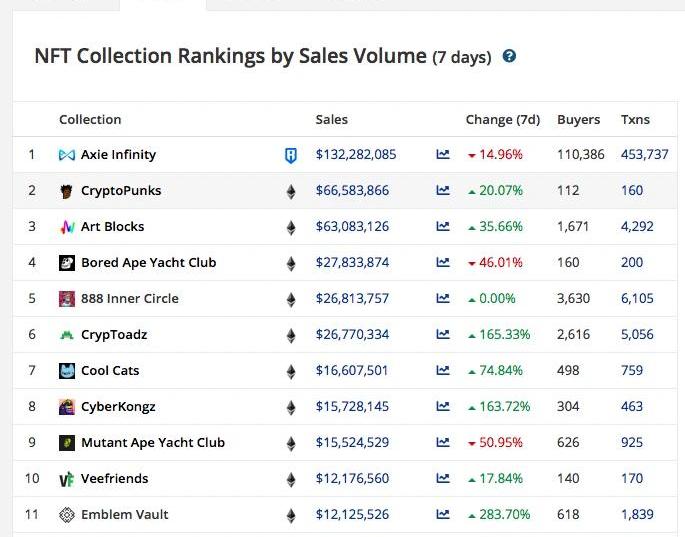This screenshot has width=685, height=537.
Task: Sort by the Buyers column header
Action: click(578, 119)
